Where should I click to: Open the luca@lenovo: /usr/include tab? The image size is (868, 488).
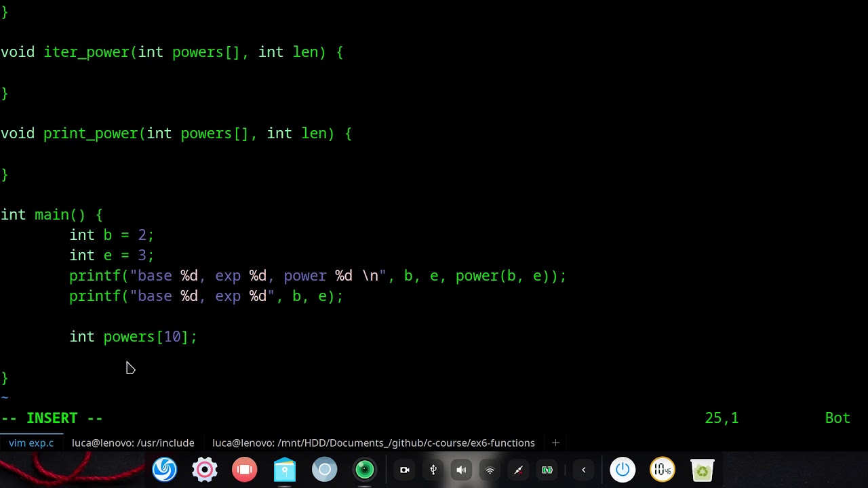133,443
